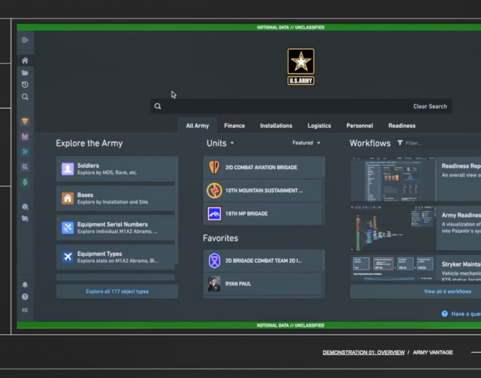The image size is (481, 378).
Task: Select the Readiness tab
Action: point(402,126)
